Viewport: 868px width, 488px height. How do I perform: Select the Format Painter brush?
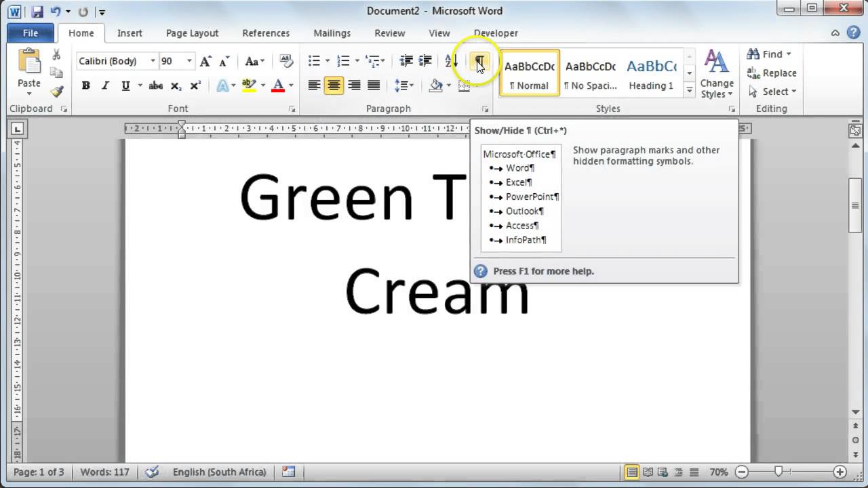click(x=56, y=91)
